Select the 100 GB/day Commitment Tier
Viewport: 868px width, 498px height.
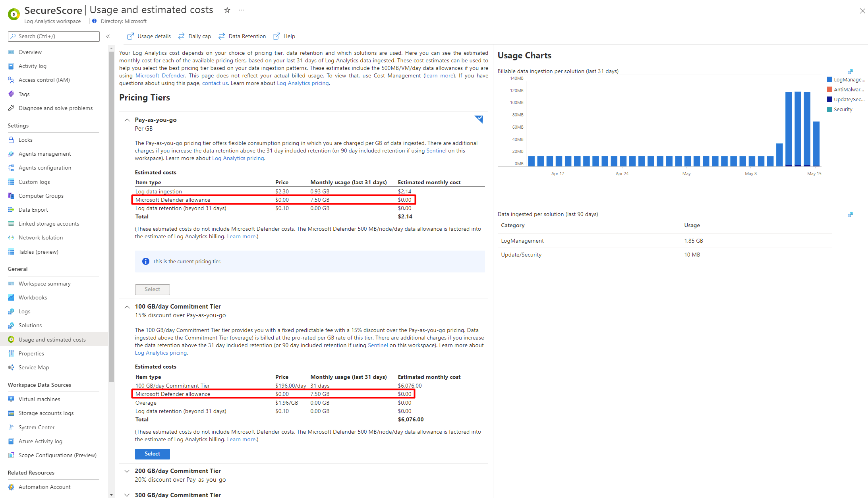point(152,454)
